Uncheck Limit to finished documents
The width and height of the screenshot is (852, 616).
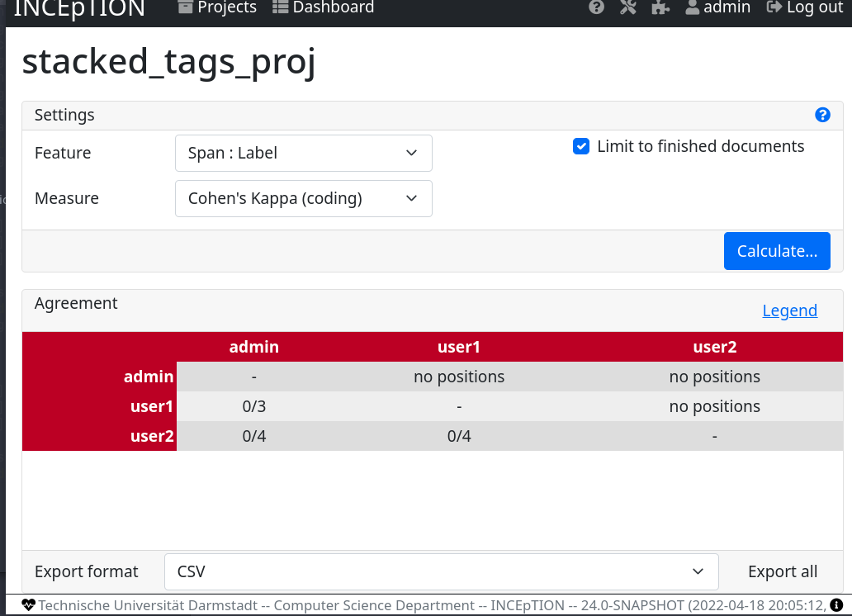[581, 146]
